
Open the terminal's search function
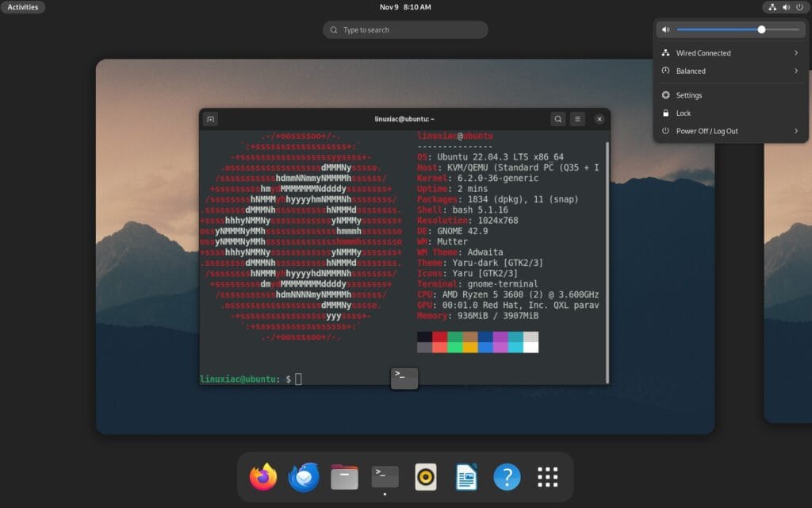pyautogui.click(x=558, y=118)
